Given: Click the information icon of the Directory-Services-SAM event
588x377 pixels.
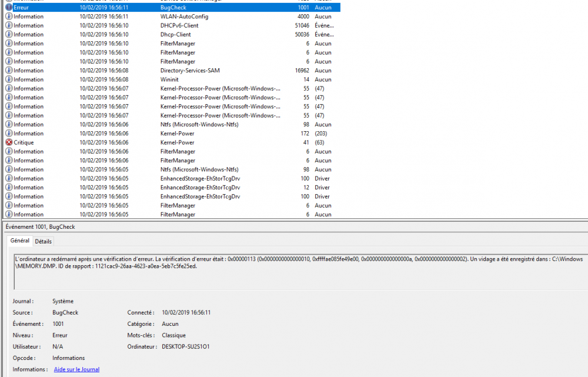Looking at the screenshot, I should (x=9, y=71).
